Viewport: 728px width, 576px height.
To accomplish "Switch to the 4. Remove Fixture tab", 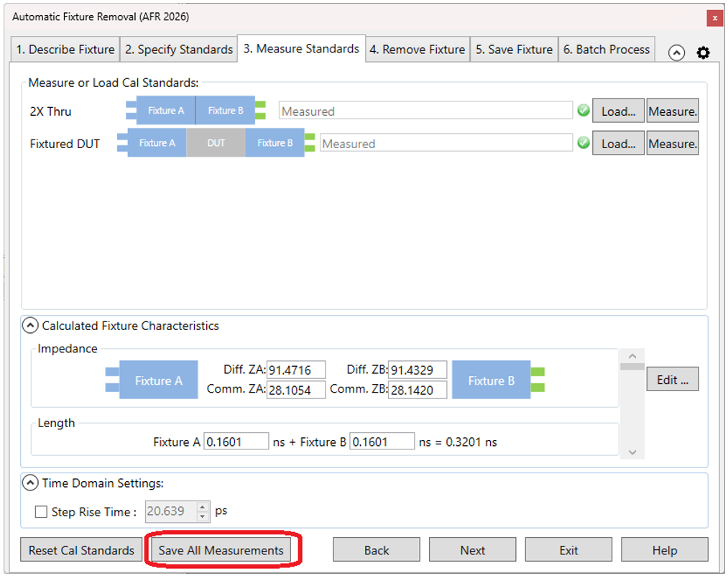I will click(x=417, y=50).
